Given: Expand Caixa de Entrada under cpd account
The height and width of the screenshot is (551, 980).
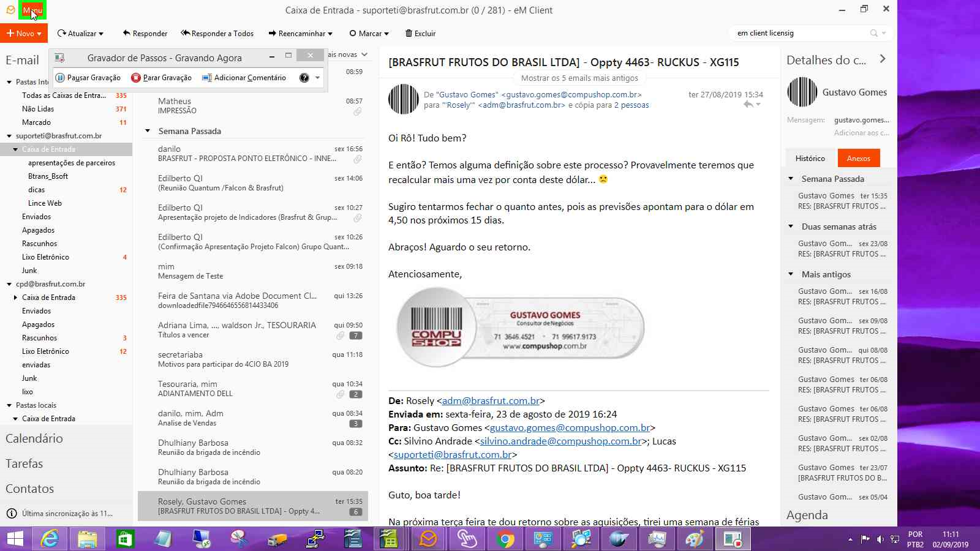Looking at the screenshot, I should (x=15, y=298).
